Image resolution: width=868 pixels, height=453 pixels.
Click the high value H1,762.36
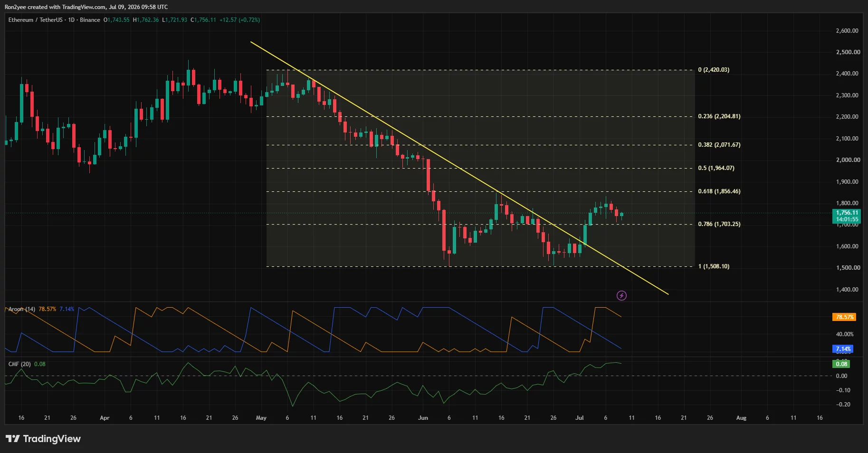point(146,20)
